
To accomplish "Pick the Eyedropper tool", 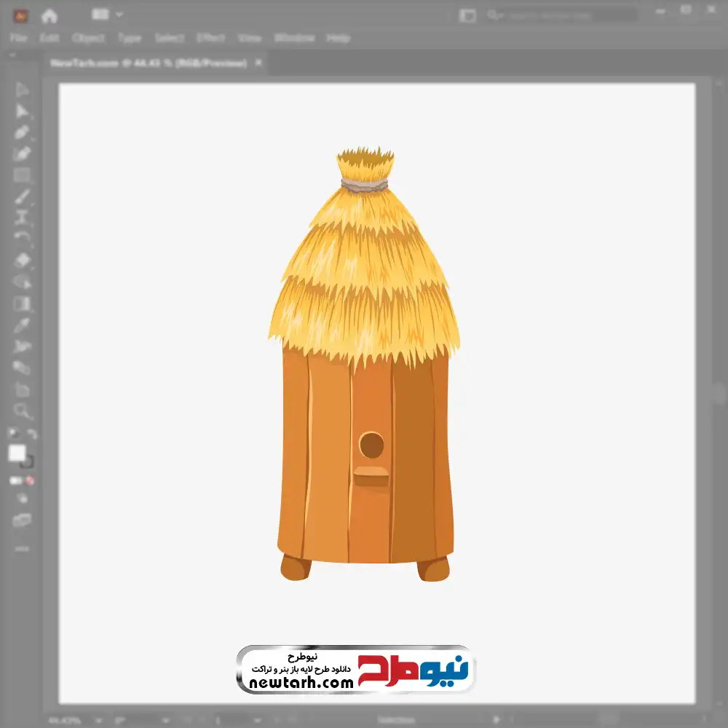I will tap(22, 325).
